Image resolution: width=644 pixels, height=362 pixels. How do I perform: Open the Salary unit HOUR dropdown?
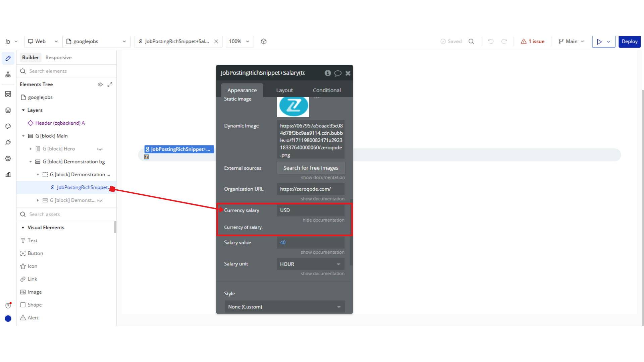[x=310, y=264]
